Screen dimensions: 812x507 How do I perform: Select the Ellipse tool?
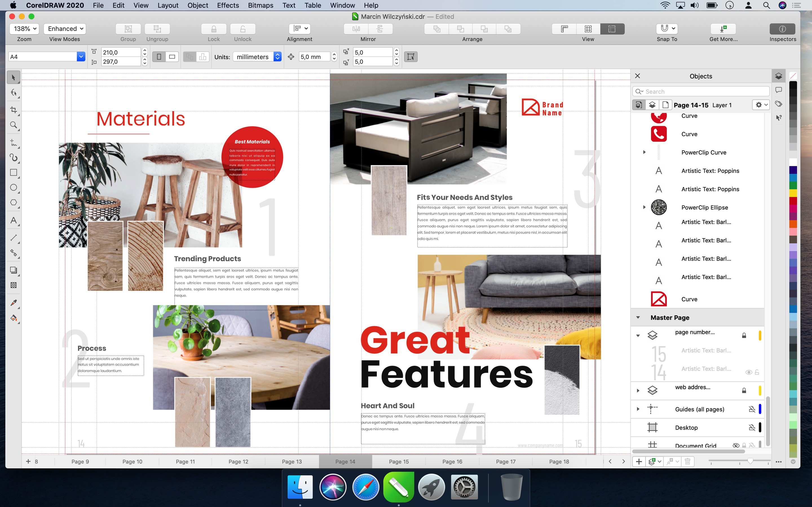coord(14,187)
